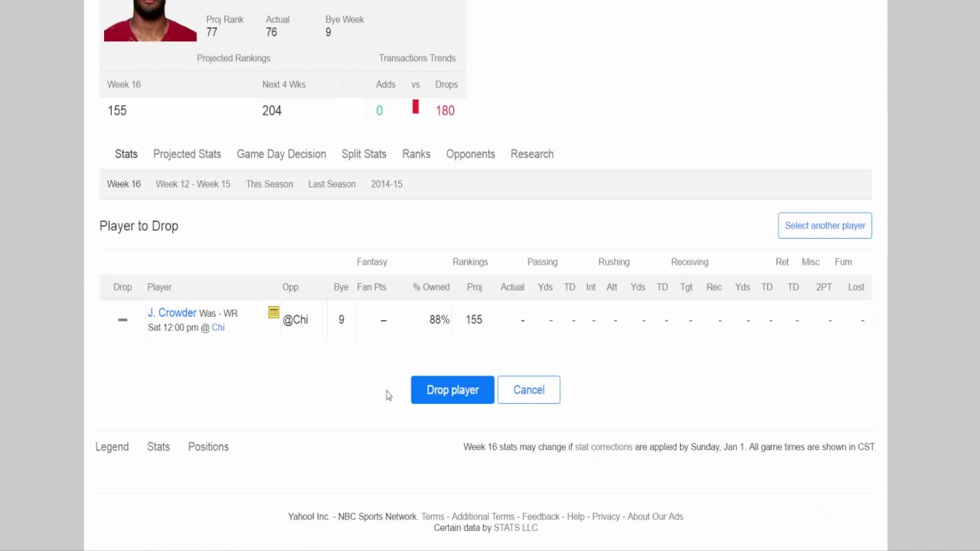Open the Projected Stats tab
The width and height of the screenshot is (980, 551).
[x=187, y=154]
